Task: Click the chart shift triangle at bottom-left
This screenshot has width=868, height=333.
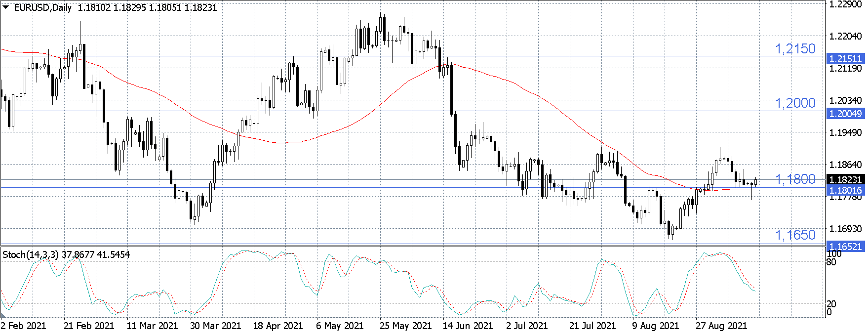Action: (x=4, y=314)
